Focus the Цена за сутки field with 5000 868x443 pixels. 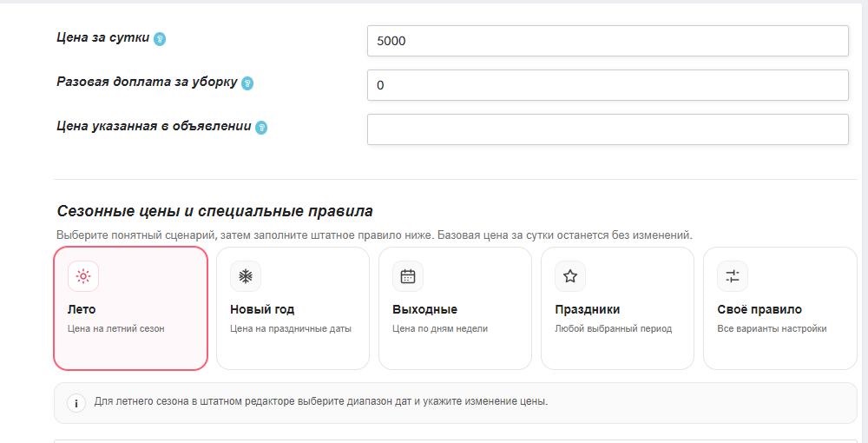[608, 41]
